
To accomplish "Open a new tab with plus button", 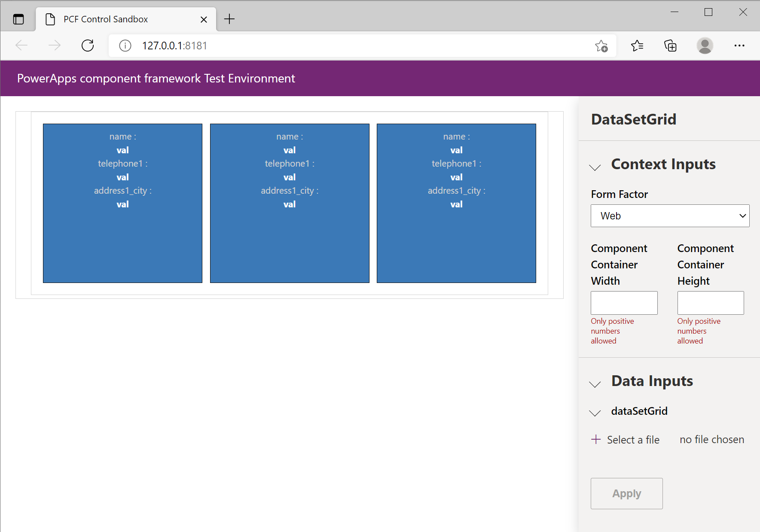I will pyautogui.click(x=229, y=19).
